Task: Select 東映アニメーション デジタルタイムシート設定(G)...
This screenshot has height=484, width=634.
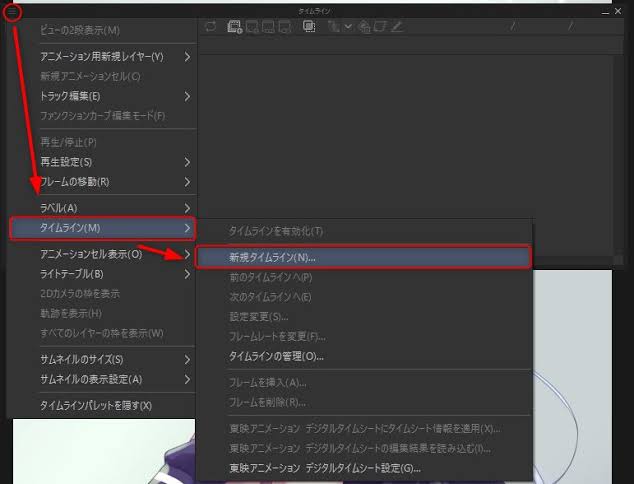Action: tap(325, 467)
